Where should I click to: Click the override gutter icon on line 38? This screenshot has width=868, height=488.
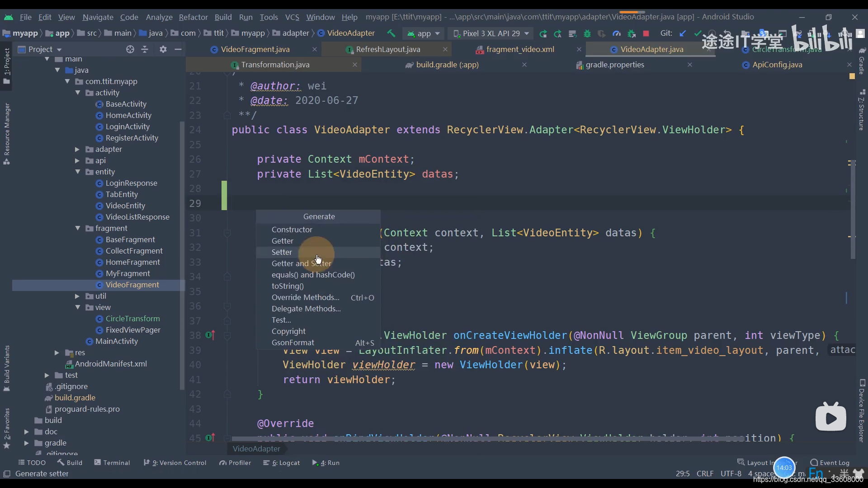(210, 335)
